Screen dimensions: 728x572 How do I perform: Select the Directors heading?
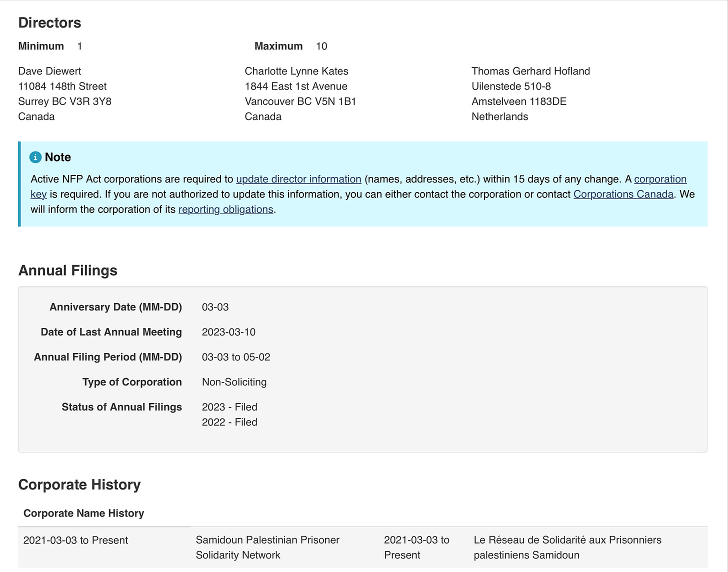tap(49, 22)
